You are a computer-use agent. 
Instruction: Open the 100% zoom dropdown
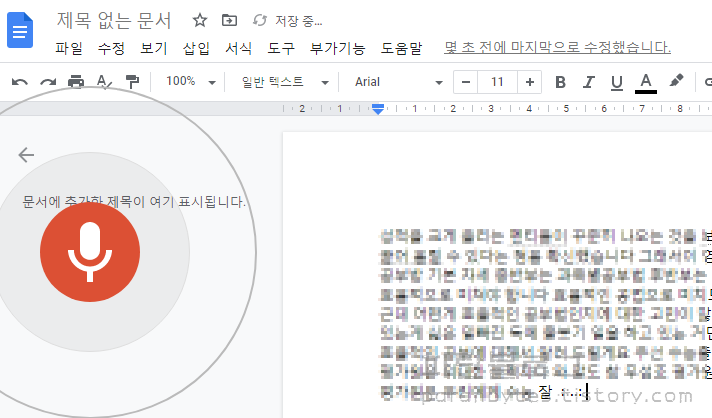click(190, 82)
